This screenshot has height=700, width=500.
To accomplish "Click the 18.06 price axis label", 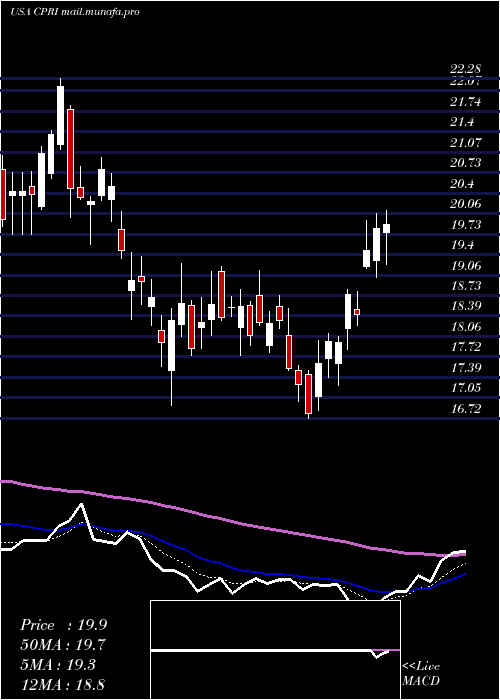I will tap(466, 327).
